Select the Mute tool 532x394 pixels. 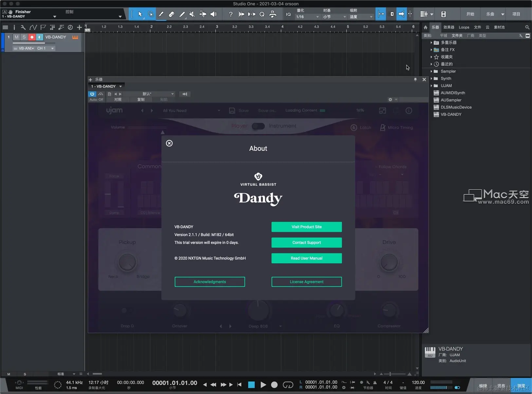(x=192, y=14)
